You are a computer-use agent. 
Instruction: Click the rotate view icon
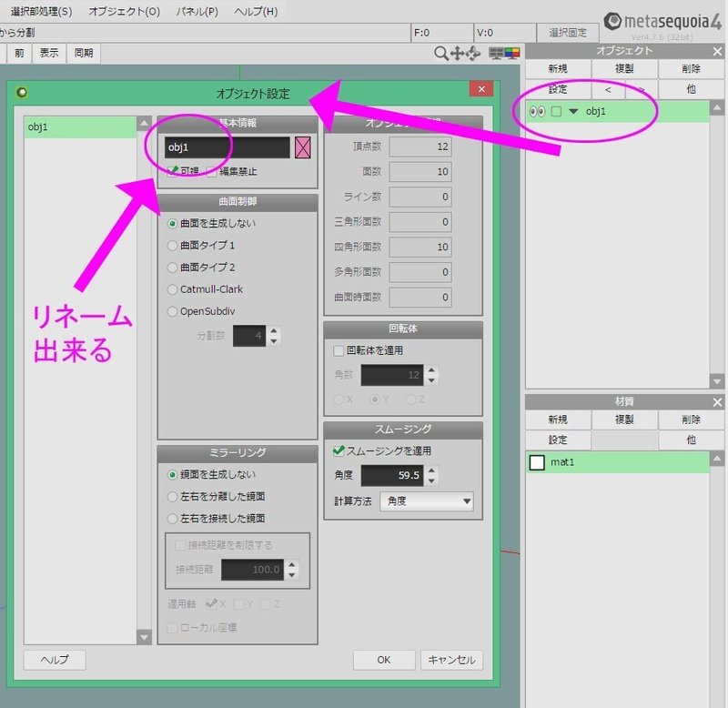[473, 54]
